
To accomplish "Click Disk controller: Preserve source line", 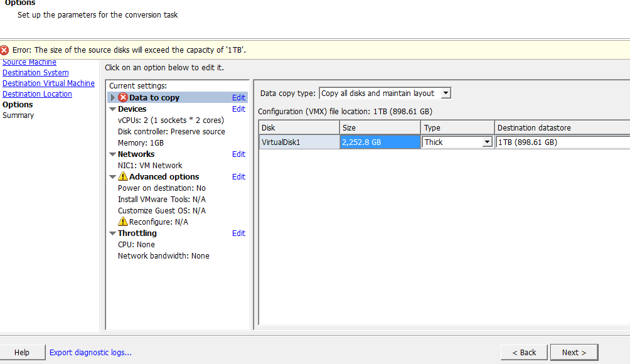I will [x=171, y=131].
